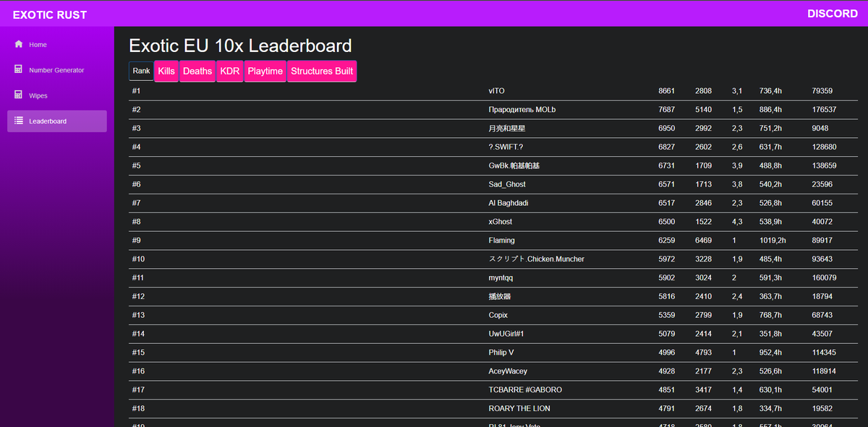Select player name myntqq
The height and width of the screenshot is (427, 868).
(501, 277)
